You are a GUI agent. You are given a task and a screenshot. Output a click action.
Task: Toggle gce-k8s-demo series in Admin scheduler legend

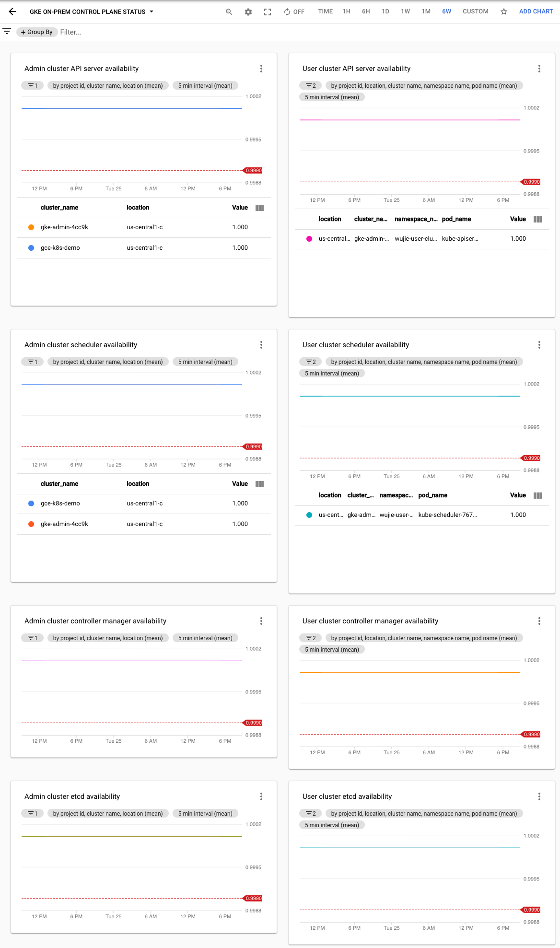tap(31, 503)
